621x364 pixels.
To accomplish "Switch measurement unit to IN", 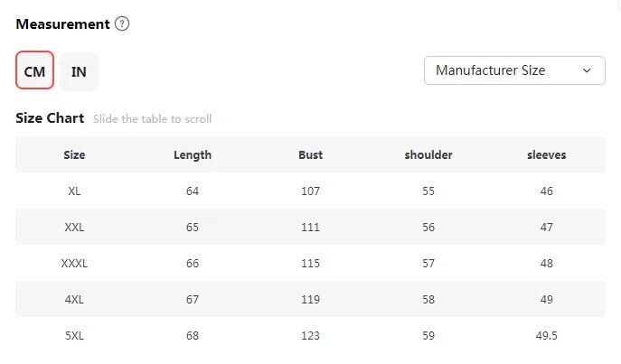I will click(x=79, y=71).
